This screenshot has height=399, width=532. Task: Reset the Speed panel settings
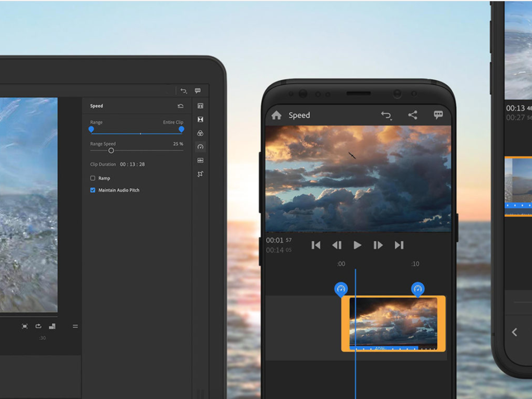tap(180, 106)
